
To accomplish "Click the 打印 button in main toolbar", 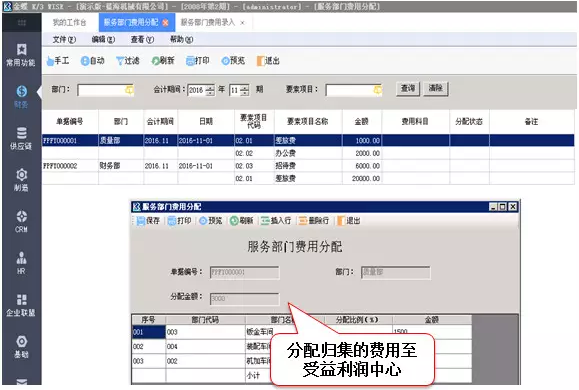I will point(198,61).
